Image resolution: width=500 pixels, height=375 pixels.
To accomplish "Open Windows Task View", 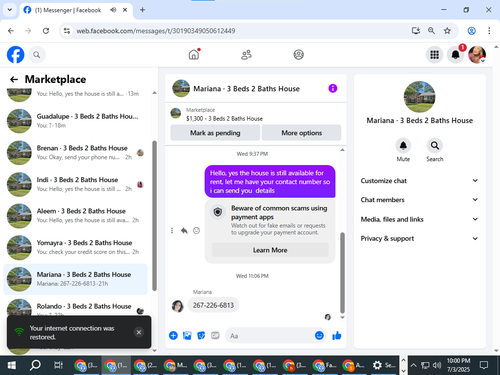I will pyautogui.click(x=58, y=365).
